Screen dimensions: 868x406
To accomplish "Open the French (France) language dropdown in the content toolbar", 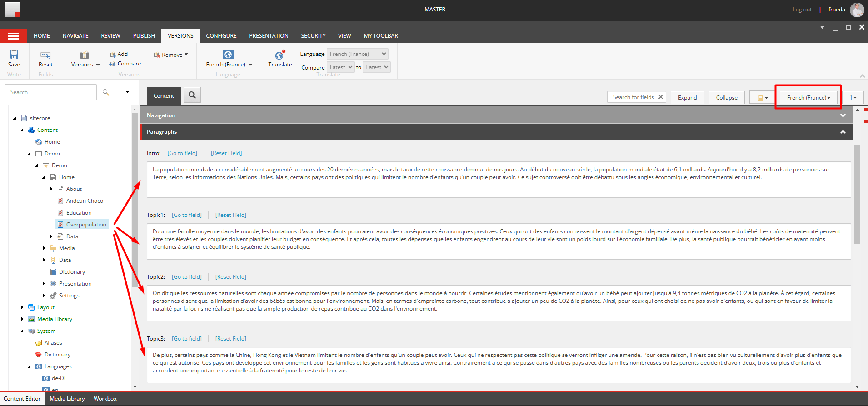I will 808,98.
